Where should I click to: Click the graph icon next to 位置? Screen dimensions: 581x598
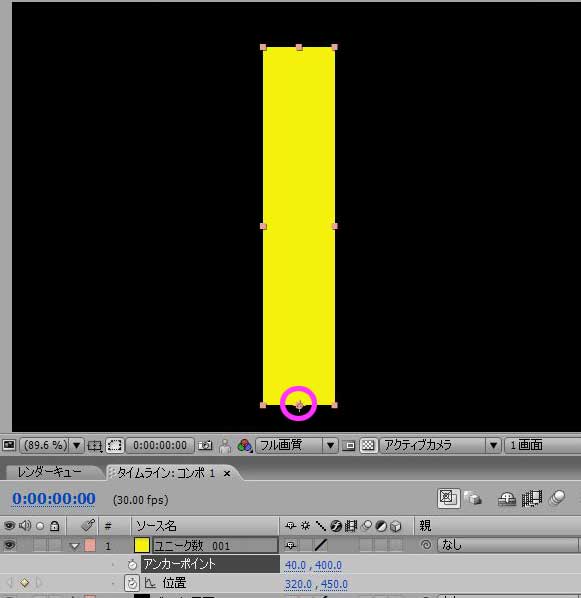point(150,583)
